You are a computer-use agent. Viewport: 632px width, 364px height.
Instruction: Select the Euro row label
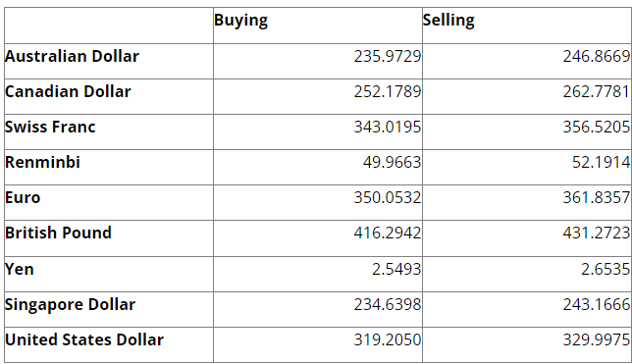[x=23, y=197]
